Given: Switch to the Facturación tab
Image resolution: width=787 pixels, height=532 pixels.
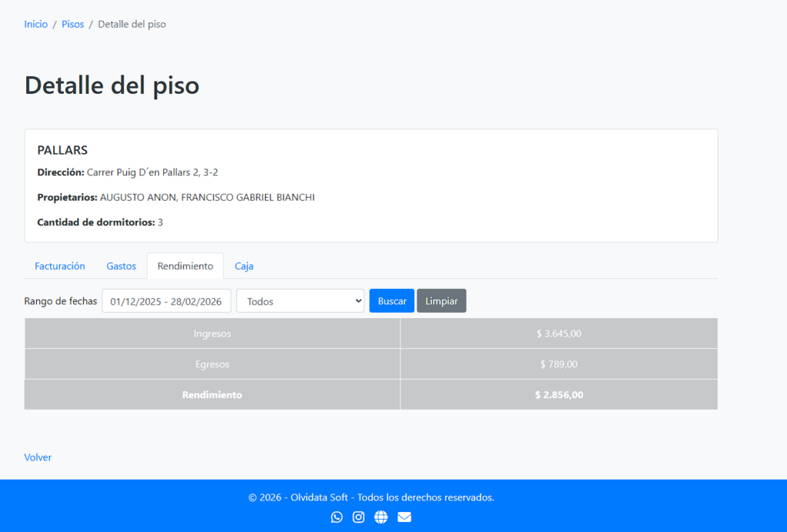Looking at the screenshot, I should click(x=60, y=266).
